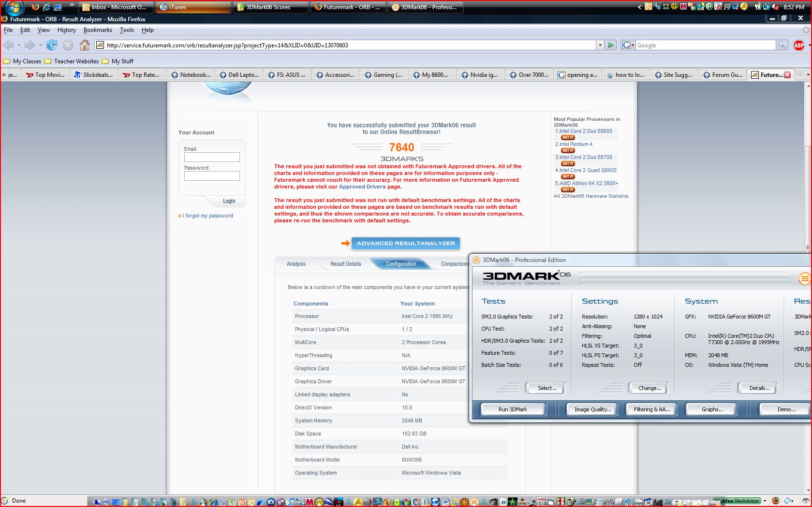The width and height of the screenshot is (812, 507).
Task: Switch to the Slickdeals browser tab
Action: tap(94, 74)
